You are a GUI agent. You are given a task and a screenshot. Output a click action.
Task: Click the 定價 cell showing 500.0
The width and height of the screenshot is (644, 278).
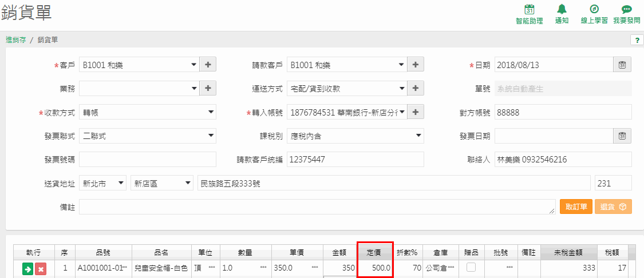[x=375, y=268]
